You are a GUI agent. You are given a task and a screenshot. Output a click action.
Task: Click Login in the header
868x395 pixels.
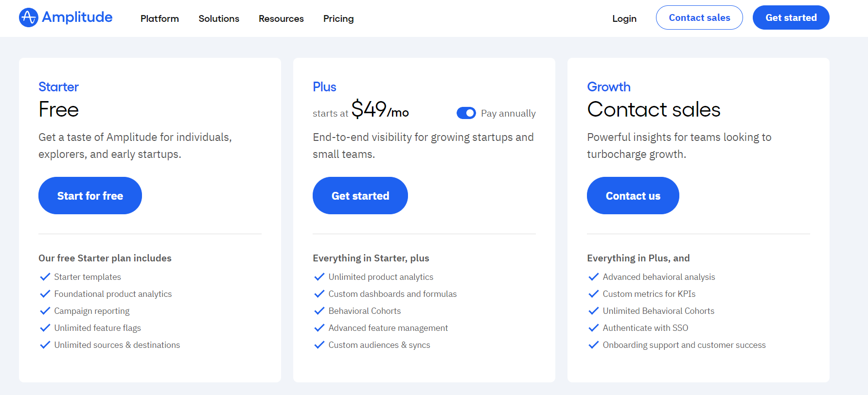[x=624, y=18]
